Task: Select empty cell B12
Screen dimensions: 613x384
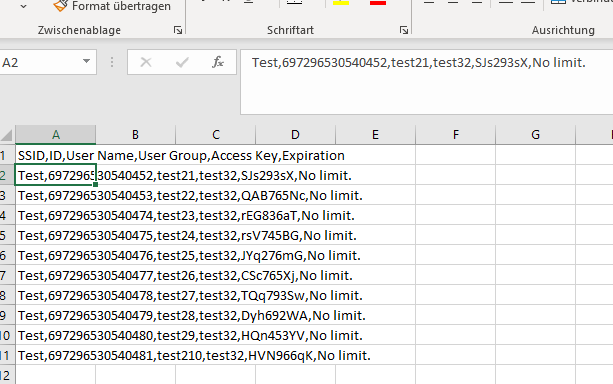Action: click(135, 375)
